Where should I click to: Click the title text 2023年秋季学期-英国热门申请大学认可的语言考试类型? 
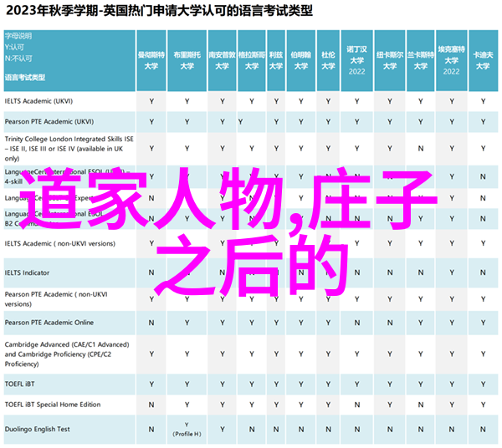(159, 11)
